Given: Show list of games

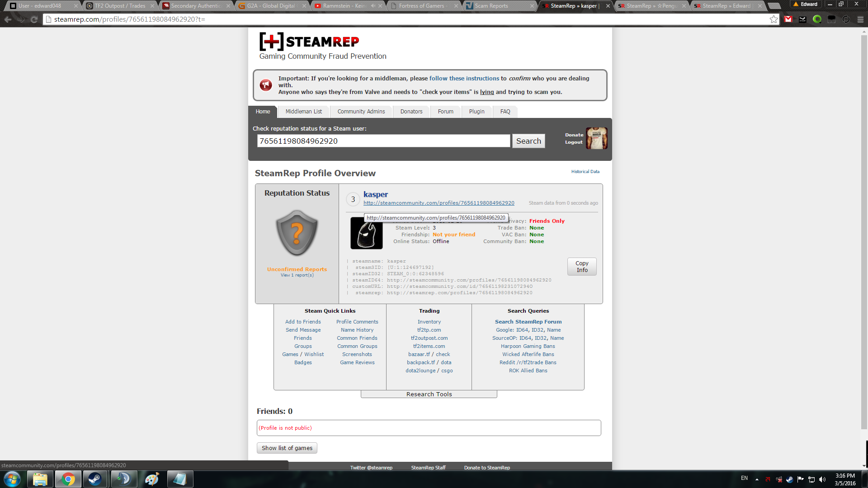Looking at the screenshot, I should [287, 448].
